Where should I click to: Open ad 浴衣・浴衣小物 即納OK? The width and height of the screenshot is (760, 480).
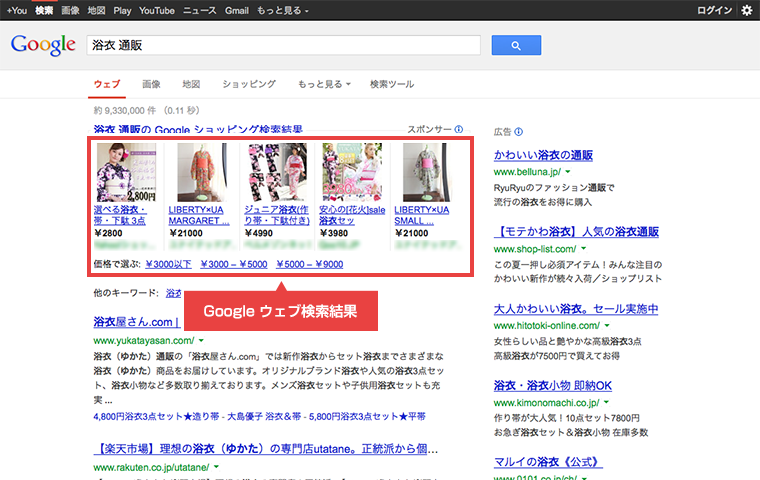tap(553, 386)
